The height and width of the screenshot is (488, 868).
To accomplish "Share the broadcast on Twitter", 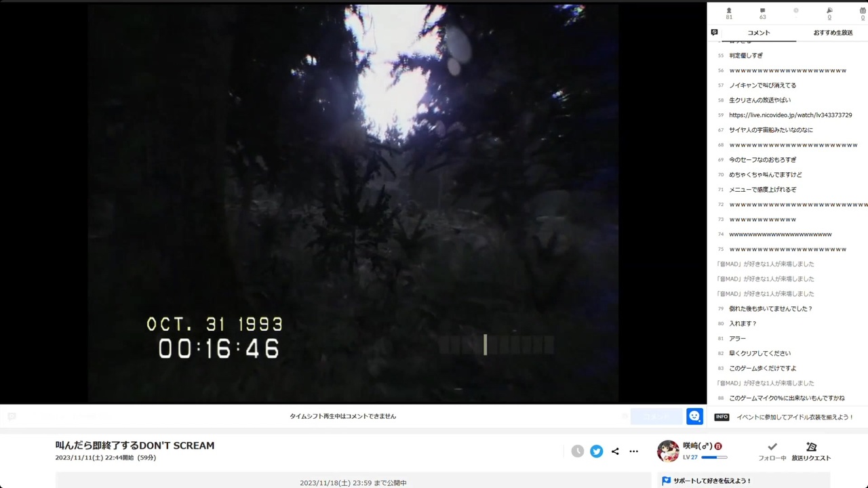I will click(x=596, y=451).
